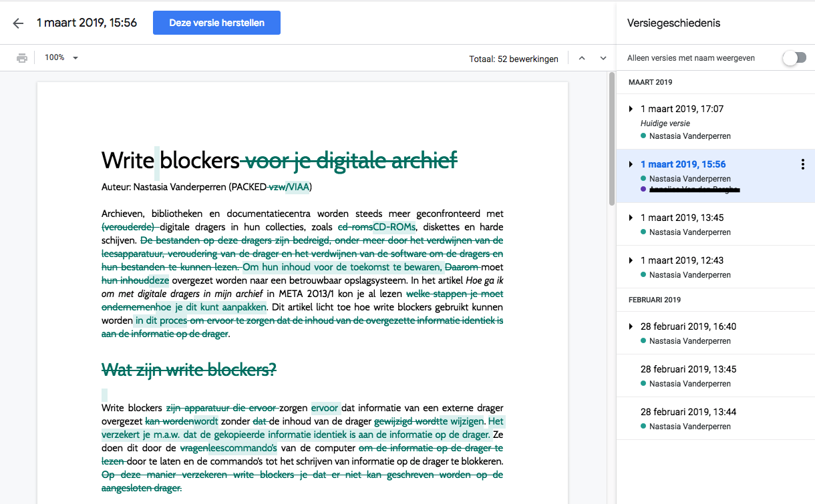Click 'Deze versie herstellen' button
The height and width of the screenshot is (504, 815).
coord(216,23)
